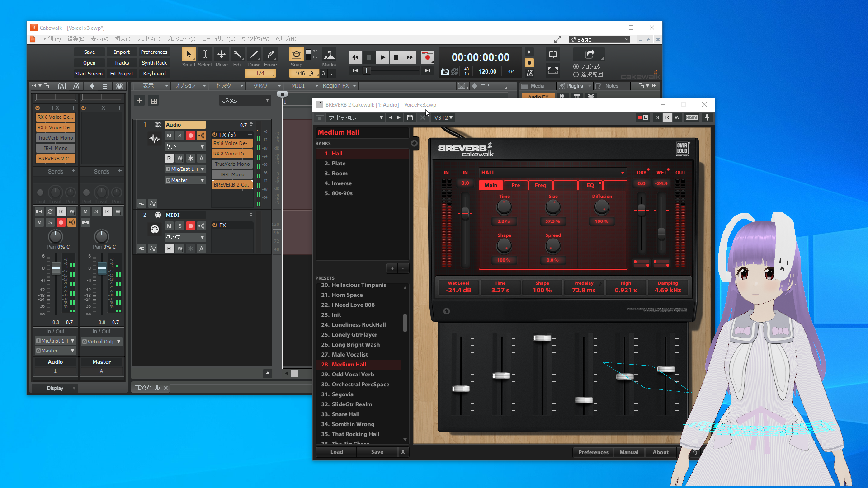Image resolution: width=868 pixels, height=488 pixels.
Task: Click the MIDI track palette icon
Action: click(x=155, y=230)
